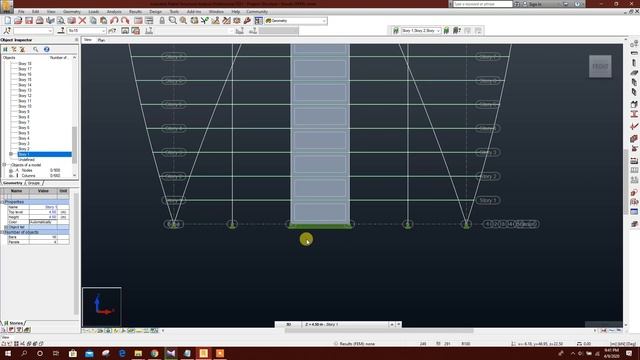Click the Redo arrow icon
The width and height of the screenshot is (640, 360).
click(125, 20)
